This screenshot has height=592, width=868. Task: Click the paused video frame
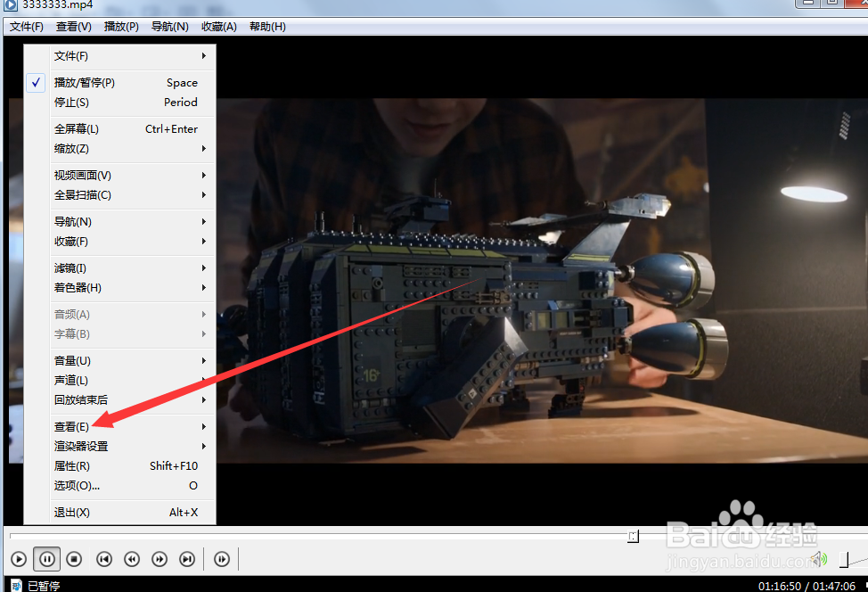coord(542,281)
